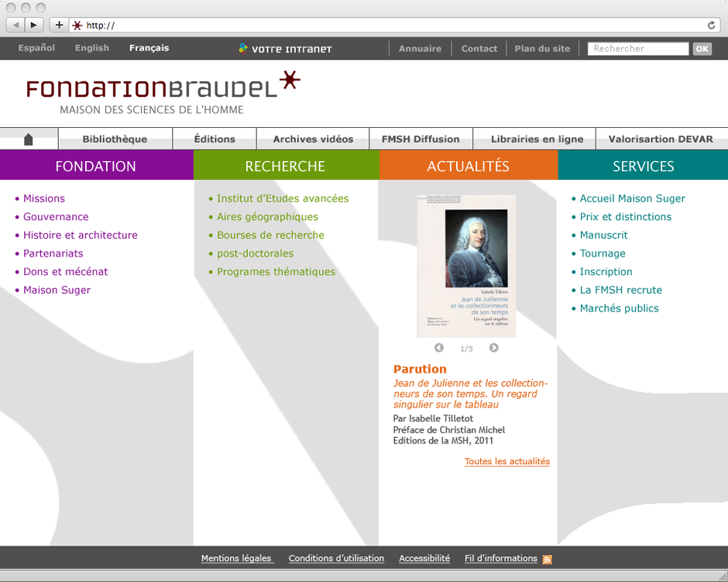Click the browser back arrow button

(x=15, y=25)
